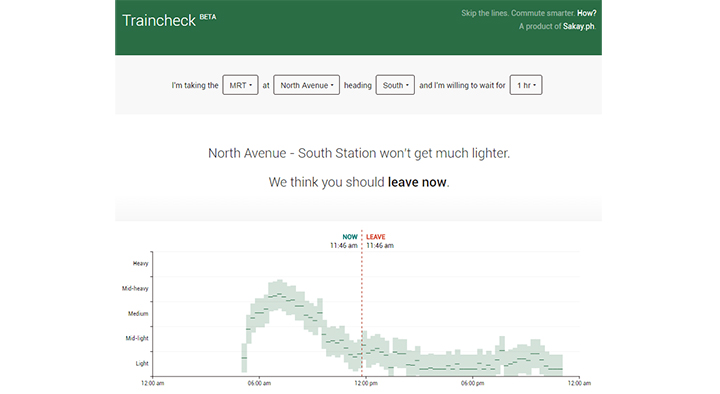Screen dimensions: 720x394
Task: Expand the North Avenue station dropdown
Action: pyautogui.click(x=306, y=85)
